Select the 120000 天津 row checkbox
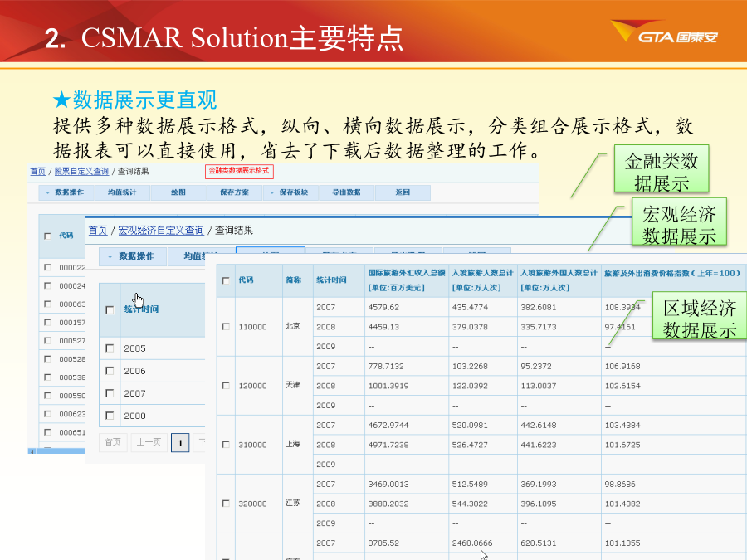This screenshot has width=747, height=560. tap(226, 386)
